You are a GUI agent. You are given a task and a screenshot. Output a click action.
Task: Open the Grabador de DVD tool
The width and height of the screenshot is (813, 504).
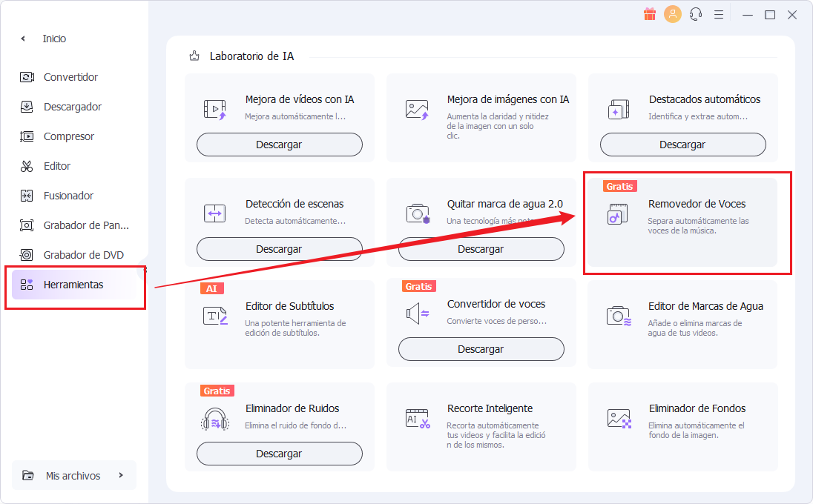click(x=83, y=255)
